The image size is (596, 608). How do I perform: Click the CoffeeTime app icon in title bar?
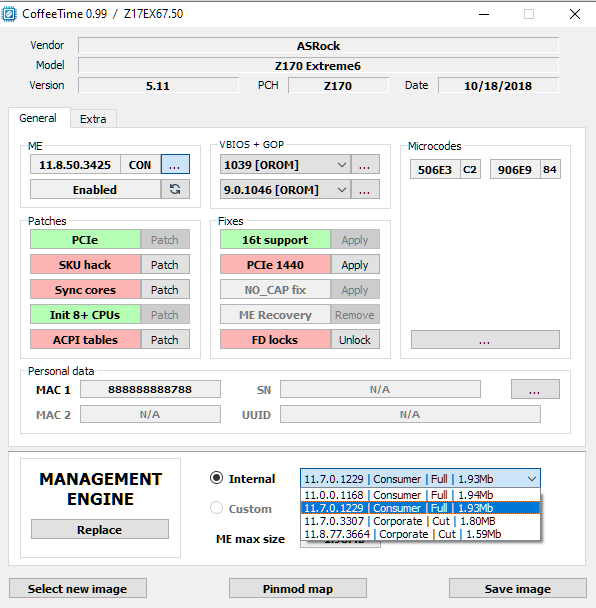click(x=9, y=14)
